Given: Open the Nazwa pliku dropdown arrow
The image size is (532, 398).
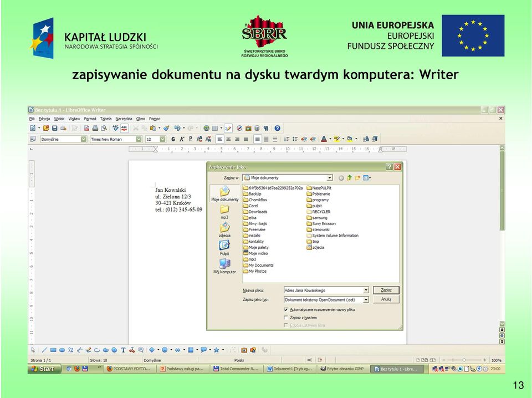Looking at the screenshot, I should 366,290.
